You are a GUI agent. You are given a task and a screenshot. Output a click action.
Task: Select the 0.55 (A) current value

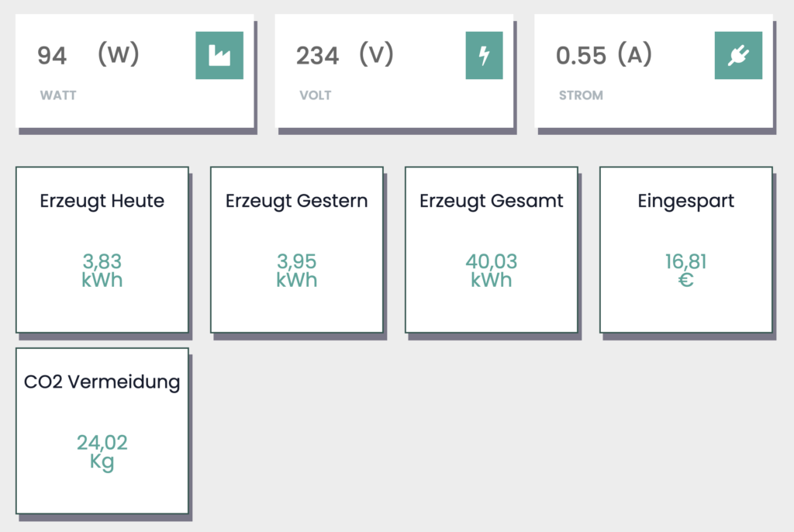point(603,55)
